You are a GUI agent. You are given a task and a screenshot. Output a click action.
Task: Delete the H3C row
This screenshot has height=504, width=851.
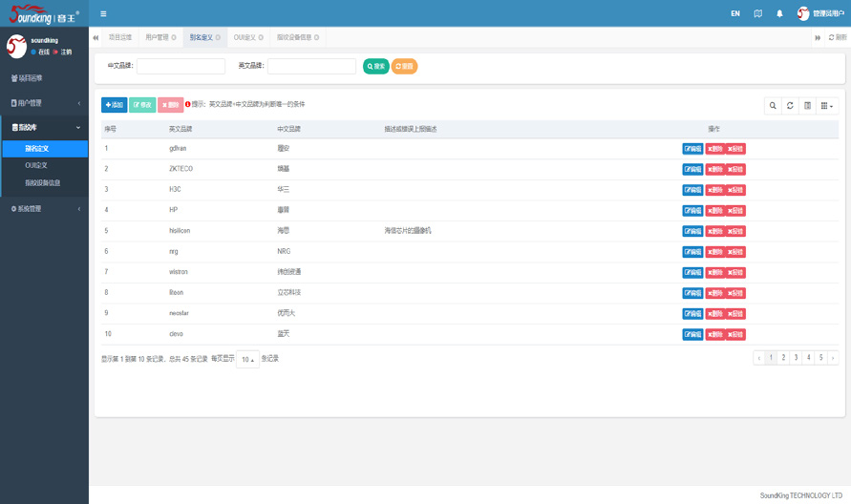click(714, 190)
